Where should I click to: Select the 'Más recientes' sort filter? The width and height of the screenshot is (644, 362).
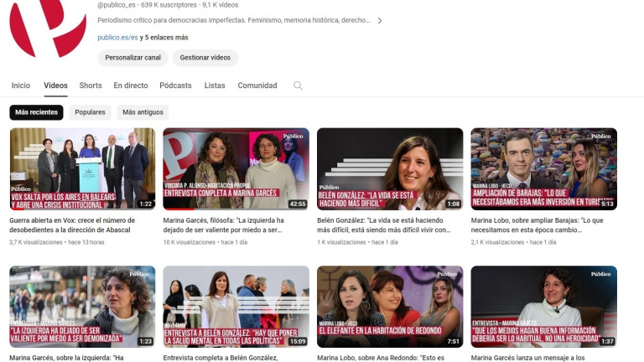click(x=36, y=112)
